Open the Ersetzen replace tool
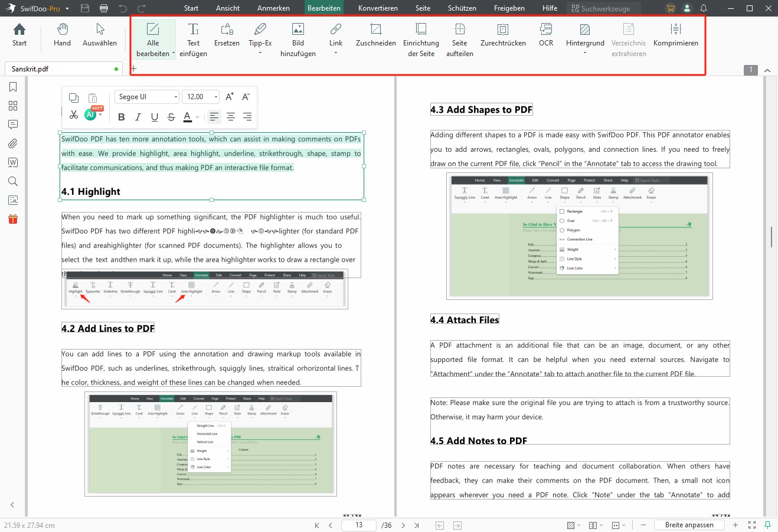The image size is (778, 532). coord(227,35)
